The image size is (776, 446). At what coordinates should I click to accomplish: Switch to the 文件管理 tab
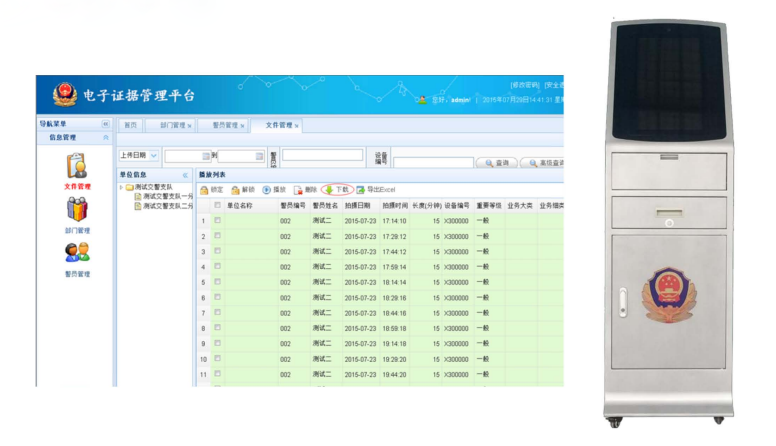[279, 126]
